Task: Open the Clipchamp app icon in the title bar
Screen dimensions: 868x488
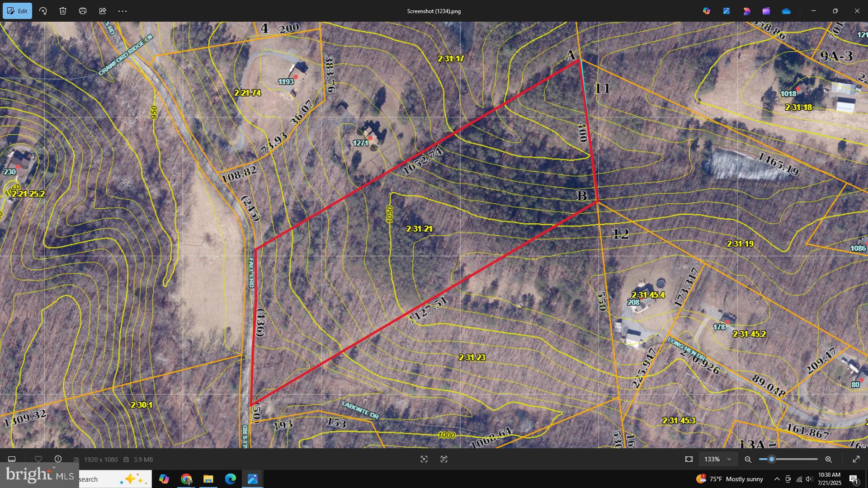Action: pos(766,11)
